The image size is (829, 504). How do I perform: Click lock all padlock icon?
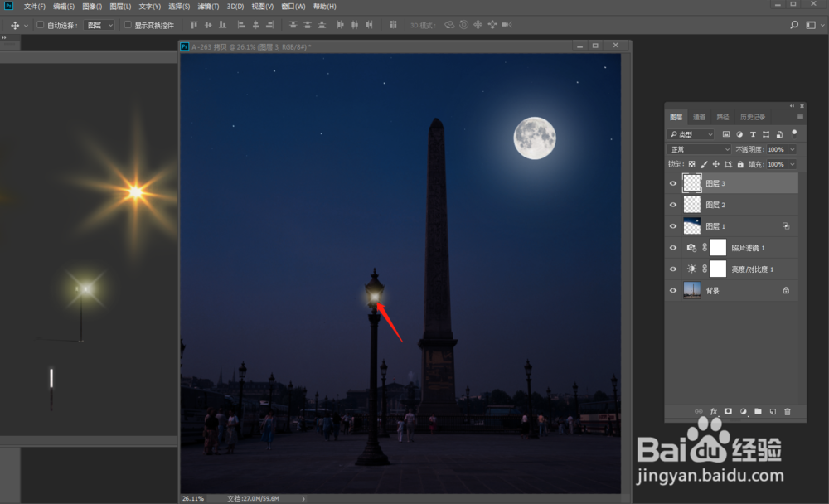(740, 164)
